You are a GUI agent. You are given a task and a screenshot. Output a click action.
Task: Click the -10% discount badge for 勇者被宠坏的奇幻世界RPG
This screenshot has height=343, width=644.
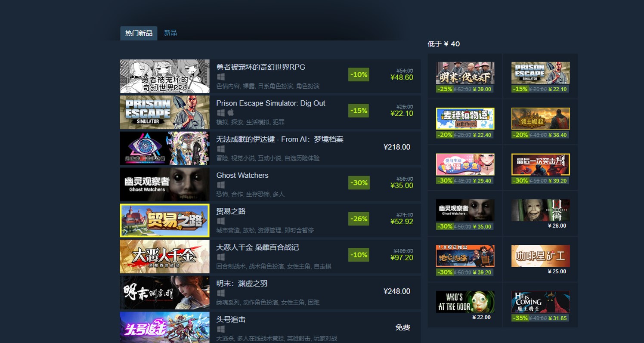tap(359, 74)
